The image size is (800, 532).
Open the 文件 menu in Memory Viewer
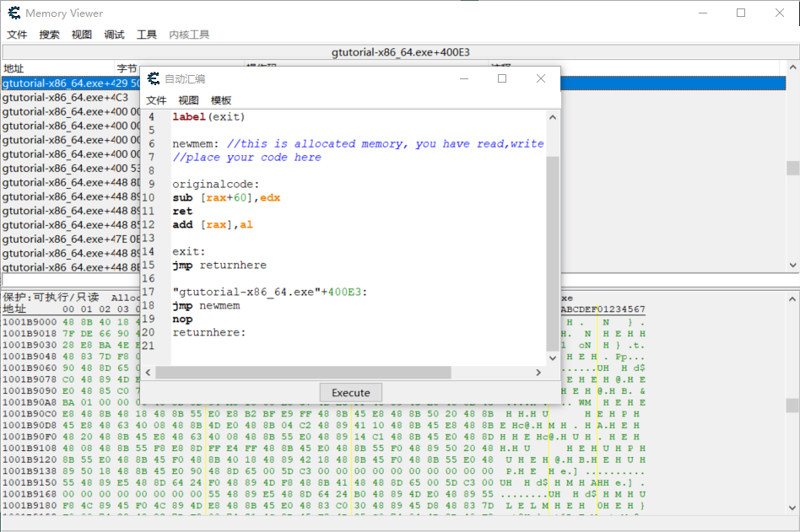(x=17, y=35)
